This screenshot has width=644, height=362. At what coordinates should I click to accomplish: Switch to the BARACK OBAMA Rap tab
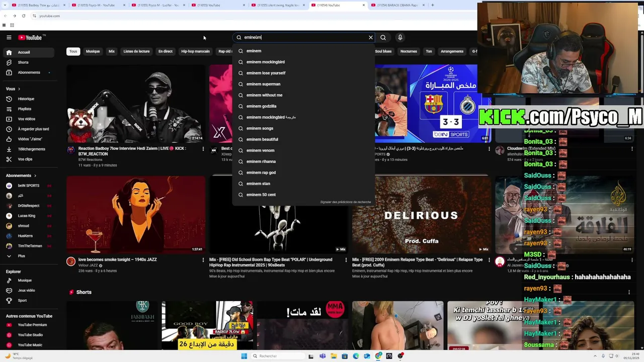[x=396, y=5]
